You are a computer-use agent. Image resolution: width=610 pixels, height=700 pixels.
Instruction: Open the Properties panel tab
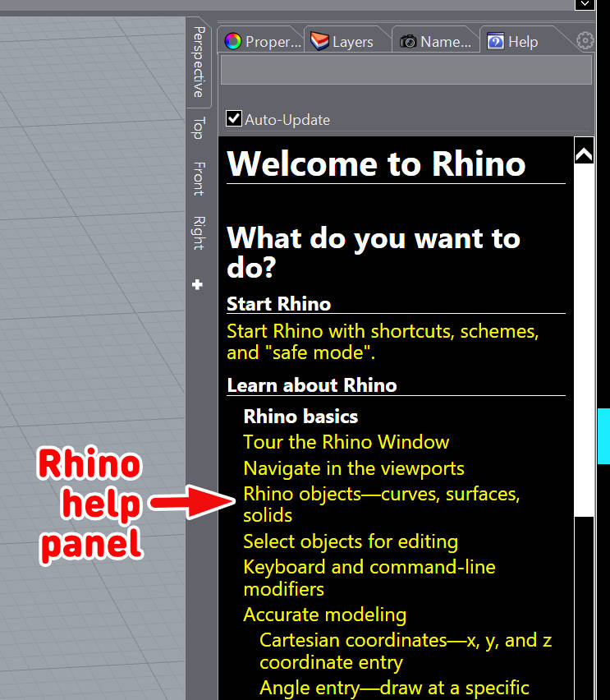(260, 42)
